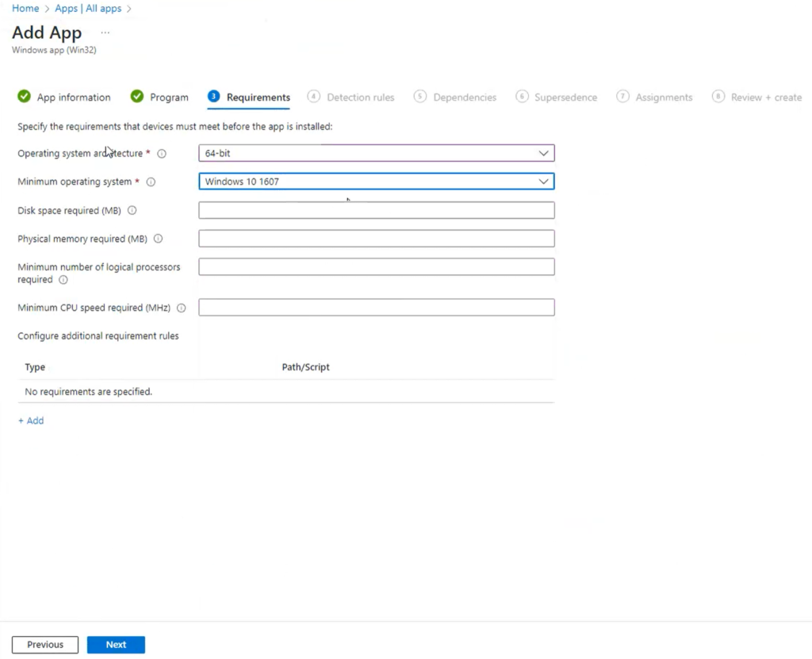
Task: Click the info icon beside Minimum operating system
Action: click(151, 182)
